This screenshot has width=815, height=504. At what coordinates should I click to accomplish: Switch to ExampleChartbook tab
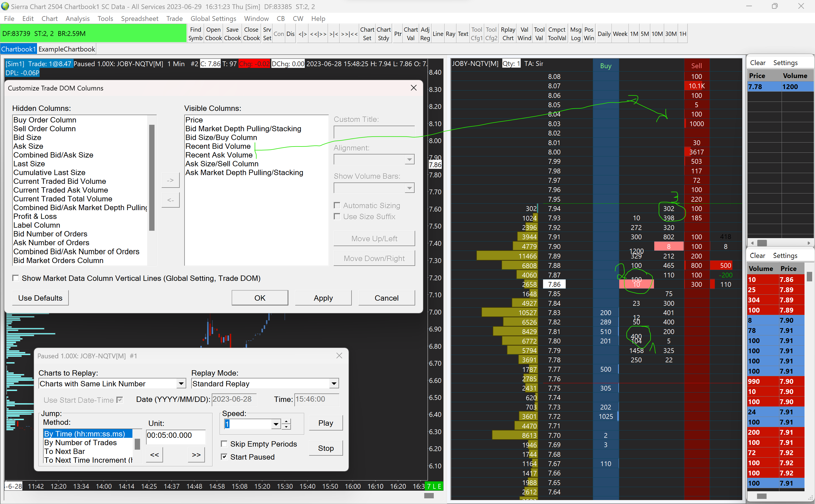click(67, 49)
